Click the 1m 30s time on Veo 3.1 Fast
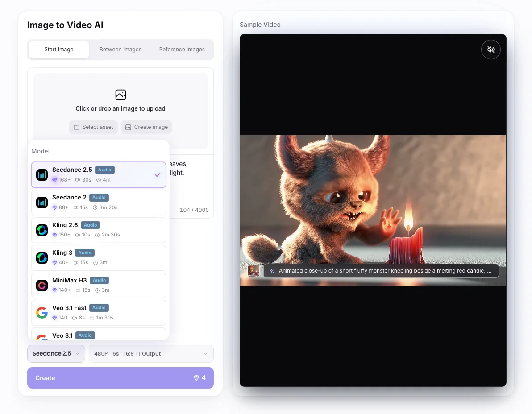The image size is (532, 414). click(x=104, y=318)
